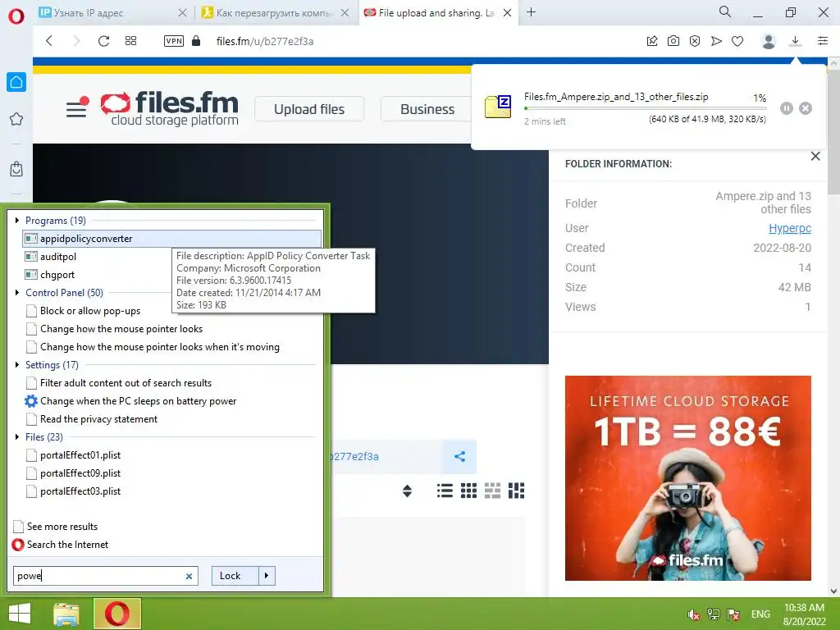The width and height of the screenshot is (840, 630).
Task: Open the arrow menu next to Lock
Action: pos(267,576)
